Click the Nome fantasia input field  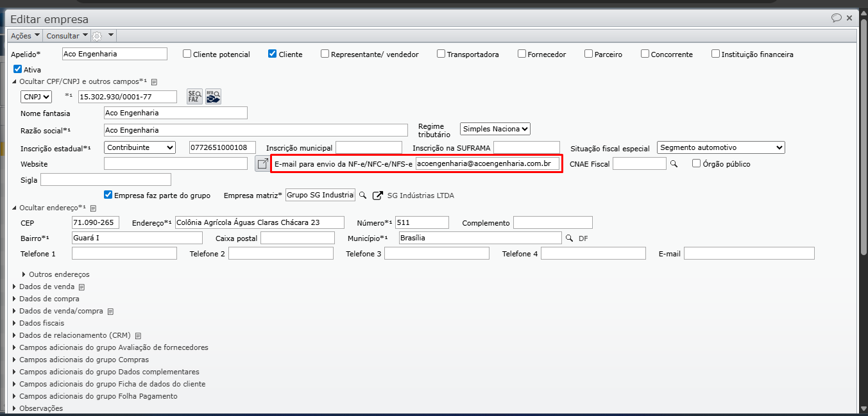(x=176, y=113)
